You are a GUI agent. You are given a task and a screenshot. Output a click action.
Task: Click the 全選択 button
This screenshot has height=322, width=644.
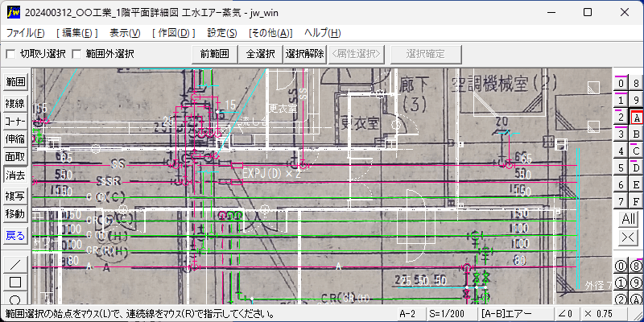point(261,54)
